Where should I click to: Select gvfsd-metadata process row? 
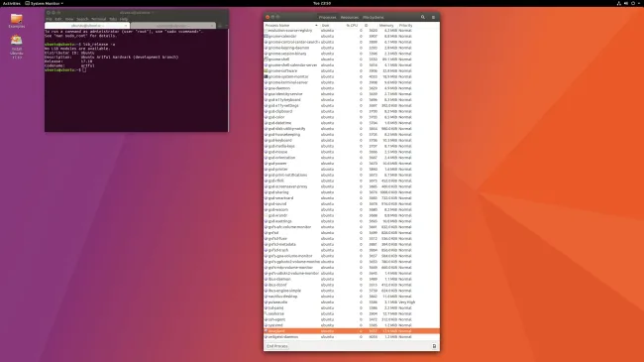(352, 244)
